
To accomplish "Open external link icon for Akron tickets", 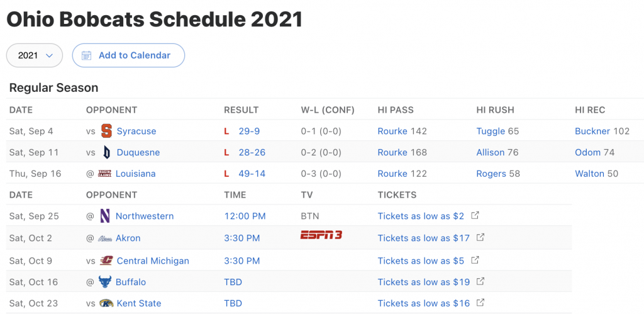I will 480,238.
